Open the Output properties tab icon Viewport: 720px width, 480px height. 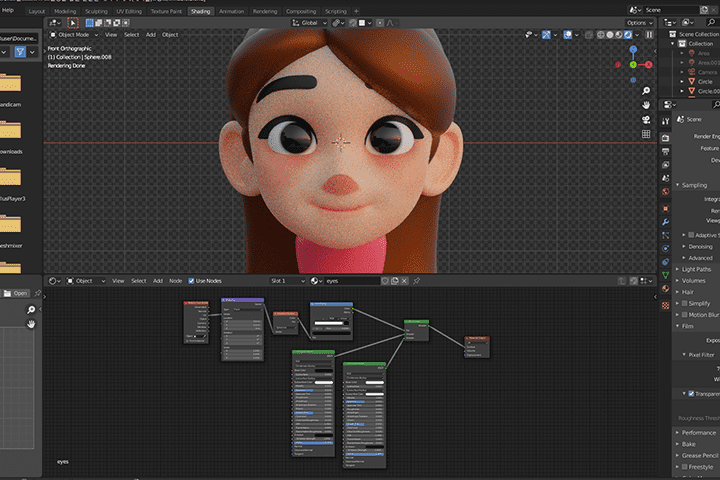(x=665, y=151)
